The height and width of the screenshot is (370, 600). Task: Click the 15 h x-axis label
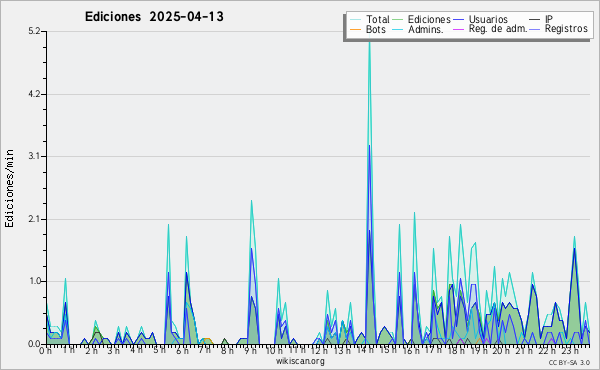tap(388, 350)
